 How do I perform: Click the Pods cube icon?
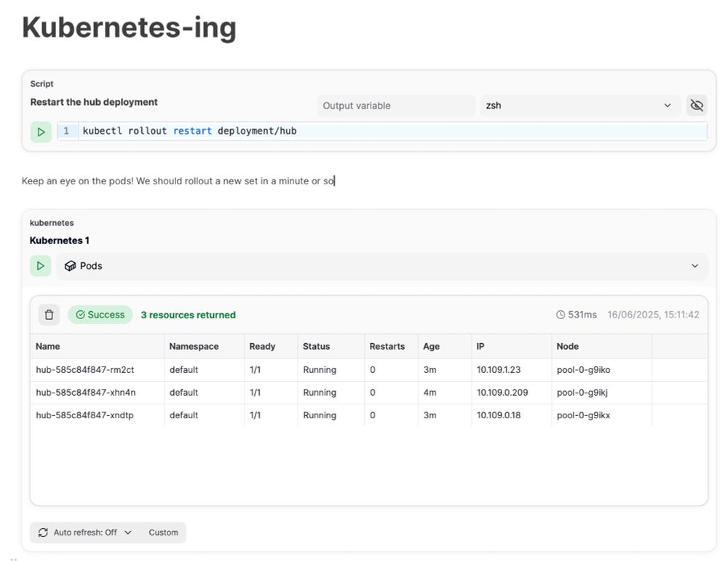(x=70, y=266)
